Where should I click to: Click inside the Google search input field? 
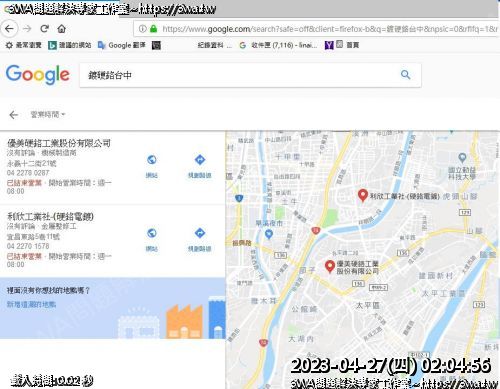point(238,75)
